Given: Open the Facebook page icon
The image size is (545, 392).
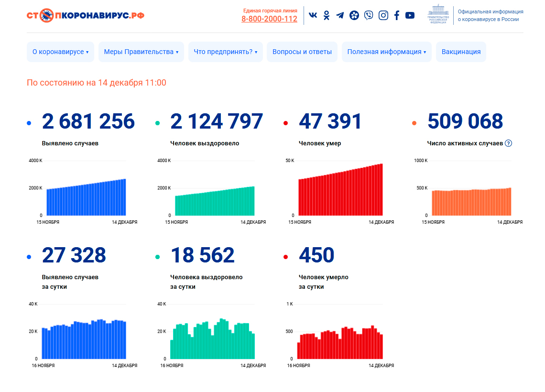Looking at the screenshot, I should tap(397, 15).
